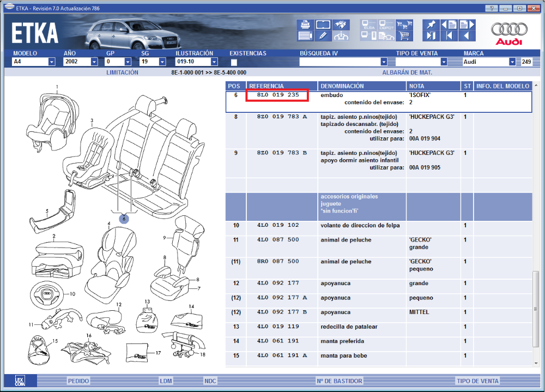
Task: Click the INFO. DEL MODELO column header
Action: tap(503, 86)
